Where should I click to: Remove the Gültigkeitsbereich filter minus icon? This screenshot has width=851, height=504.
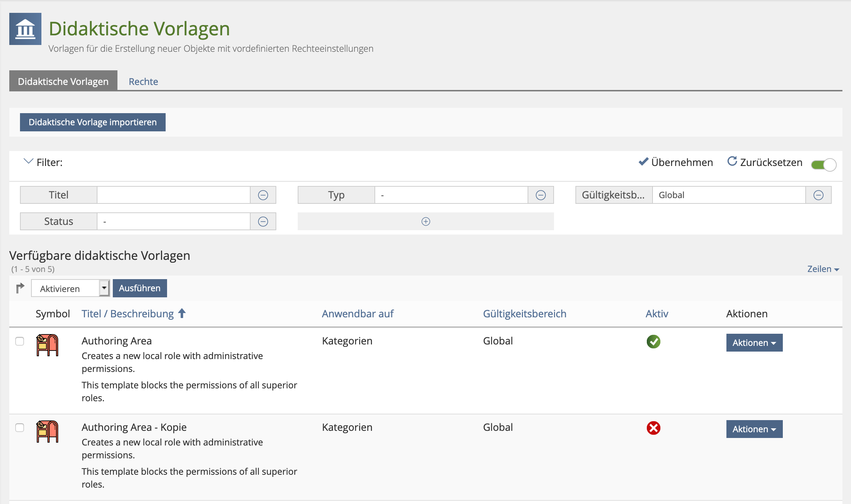pyautogui.click(x=819, y=195)
